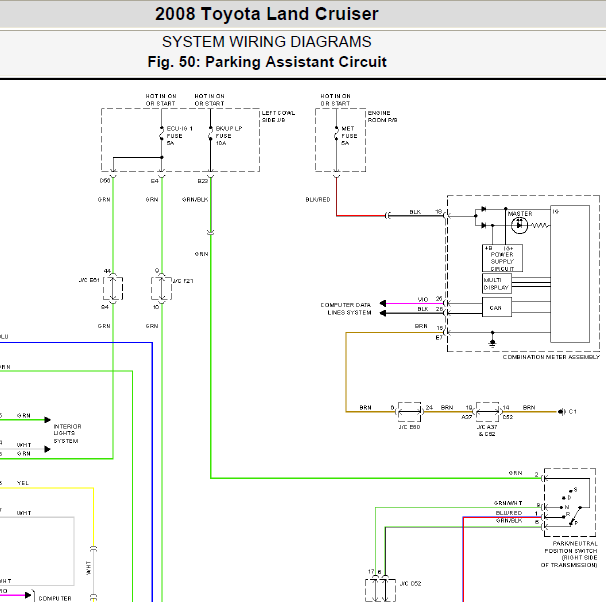The height and width of the screenshot is (602, 606).
Task: Select the MET 5A fuse symbol
Action: tap(336, 134)
